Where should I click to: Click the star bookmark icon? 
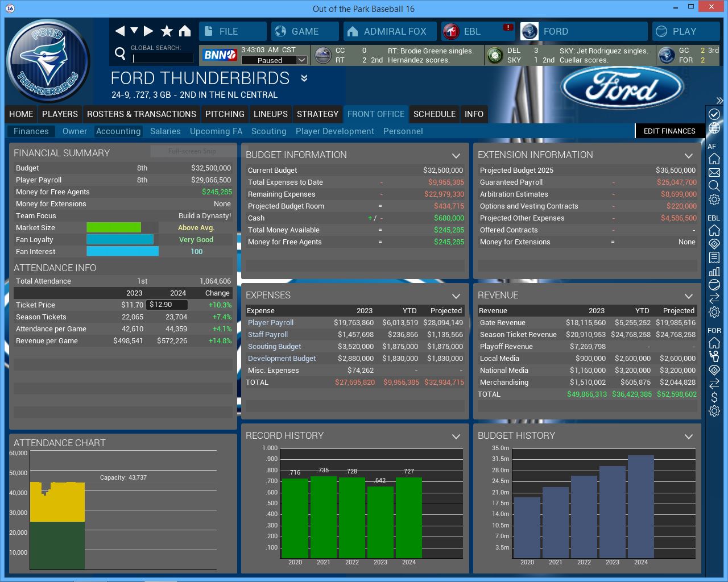point(167,31)
